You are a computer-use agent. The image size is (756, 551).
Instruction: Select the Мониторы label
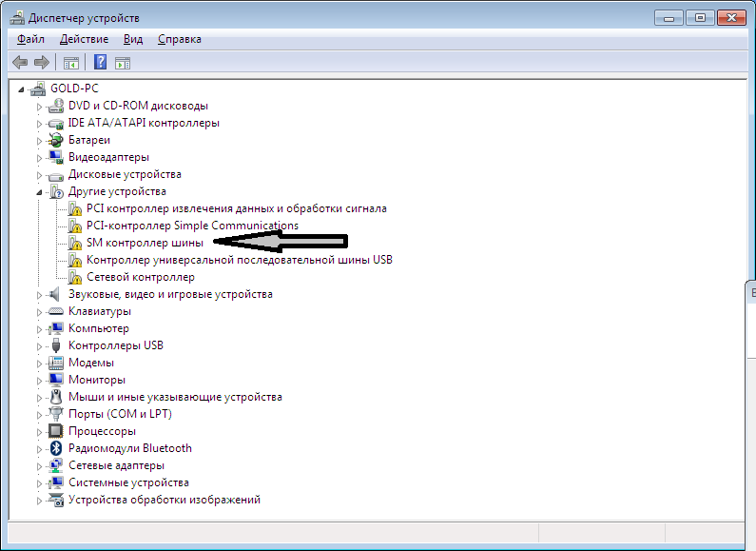point(97,380)
